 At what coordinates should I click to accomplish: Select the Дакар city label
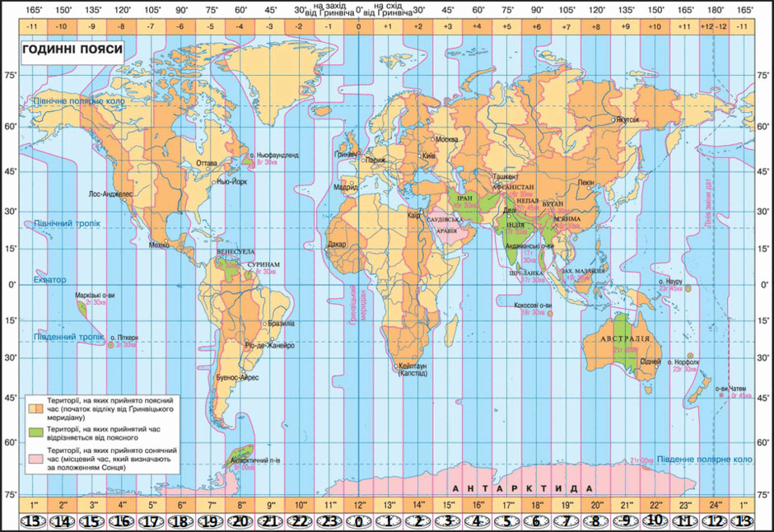point(337,245)
